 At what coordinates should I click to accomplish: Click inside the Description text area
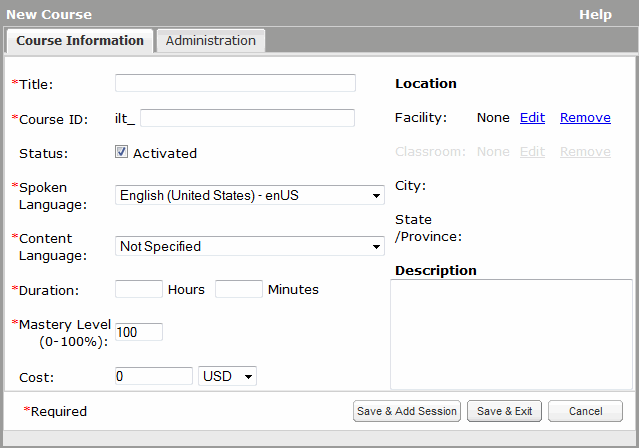pyautogui.click(x=511, y=334)
